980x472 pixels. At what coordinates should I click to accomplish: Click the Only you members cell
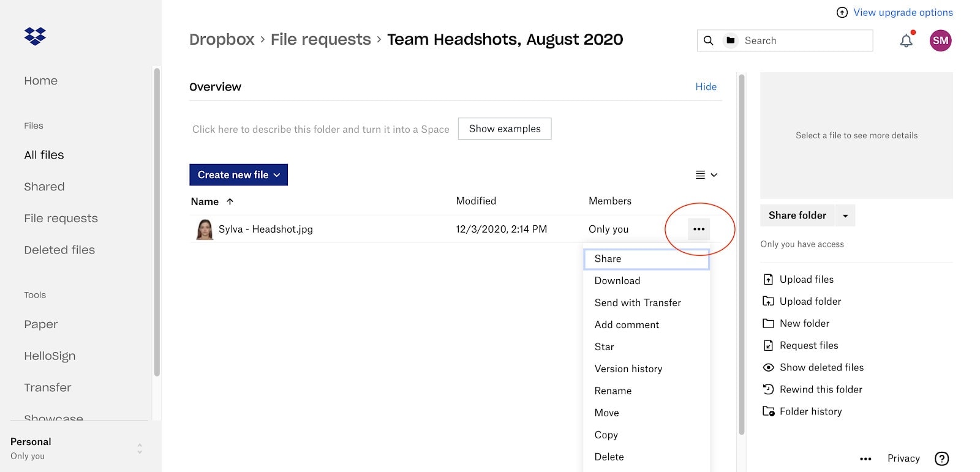tap(609, 229)
